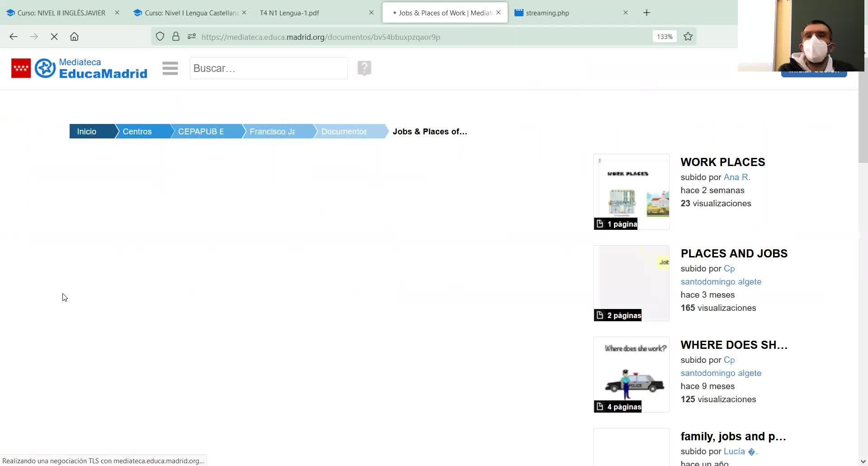Close the T4 N1 Lengua-1.pdf tab
Image resolution: width=868 pixels, height=466 pixels.
371,13
